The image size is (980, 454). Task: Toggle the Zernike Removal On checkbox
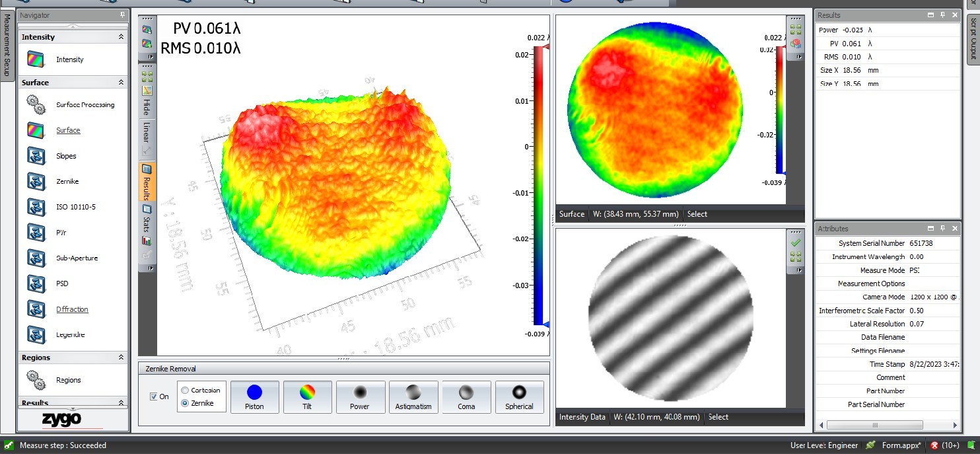(154, 397)
